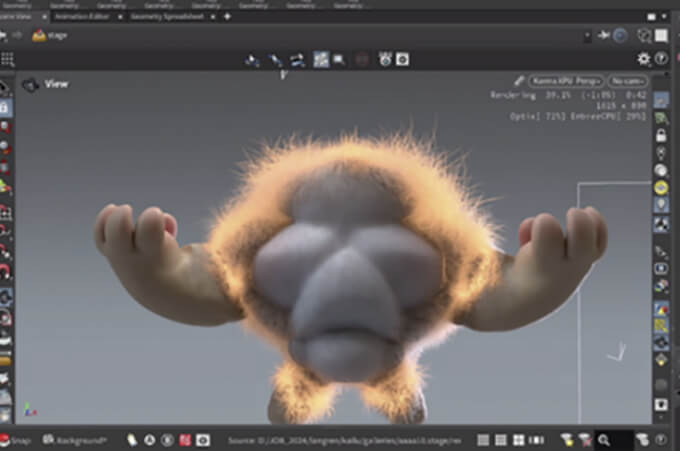Open the No cam camera dropdown
The height and width of the screenshot is (451, 680).
coord(629,81)
